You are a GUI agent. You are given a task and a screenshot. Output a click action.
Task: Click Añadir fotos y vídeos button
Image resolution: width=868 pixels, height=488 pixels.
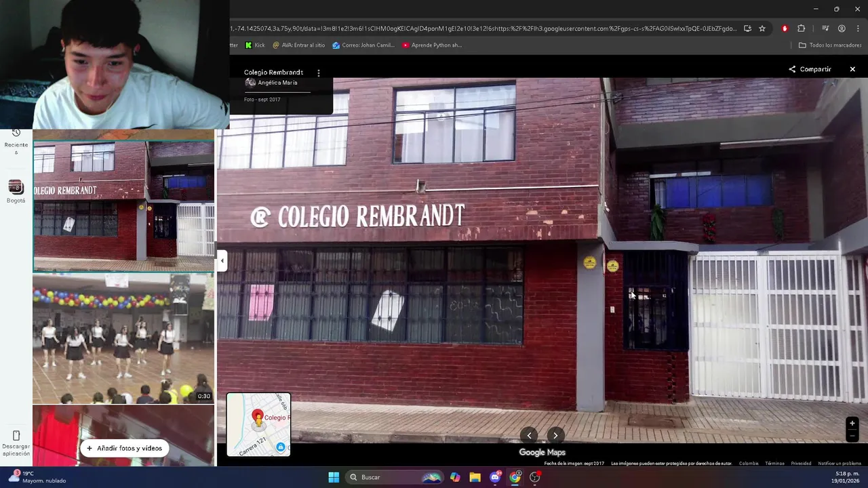point(124,448)
